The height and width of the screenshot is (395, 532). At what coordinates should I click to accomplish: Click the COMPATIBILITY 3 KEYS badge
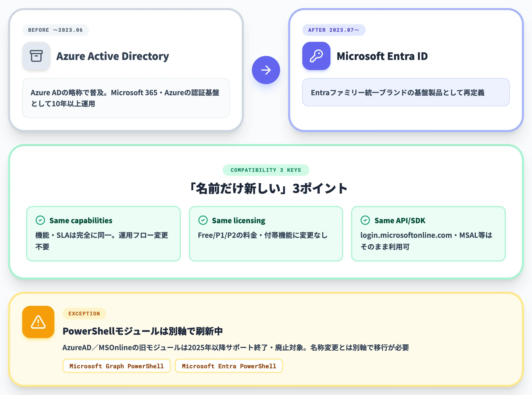[x=266, y=170]
